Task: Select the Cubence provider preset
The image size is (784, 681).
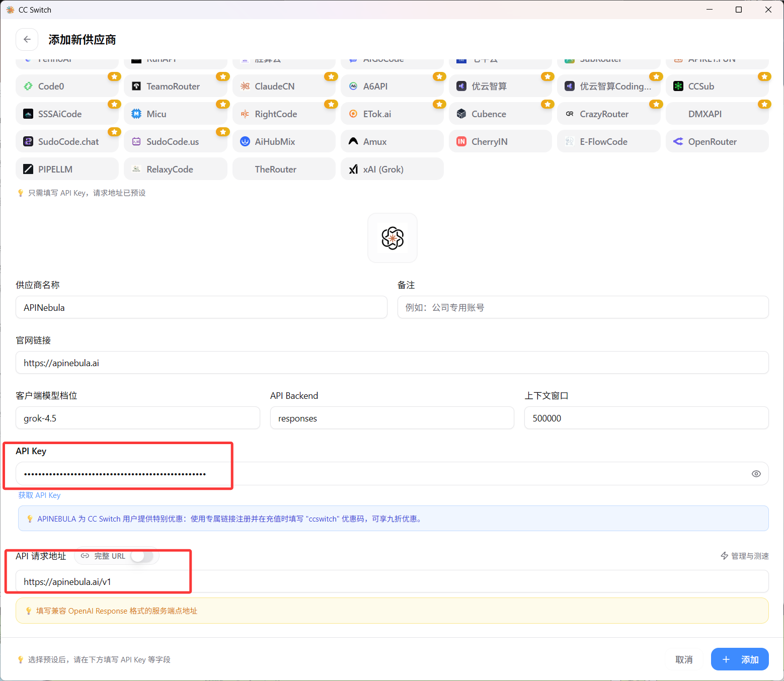Action: pos(500,114)
